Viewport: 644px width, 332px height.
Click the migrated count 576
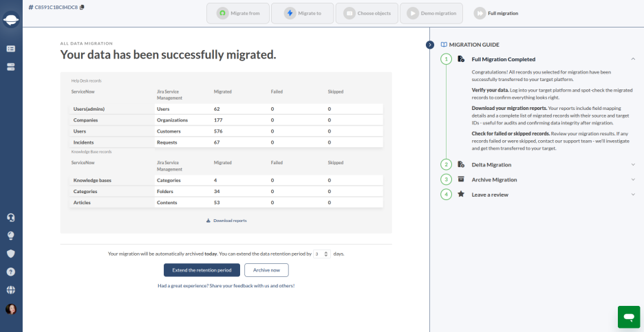(217, 131)
